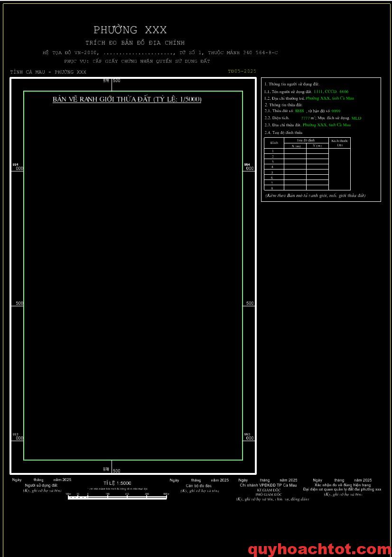Click the empty X cell of vertex 1
The height and width of the screenshot is (557, 392).
click(295, 151)
